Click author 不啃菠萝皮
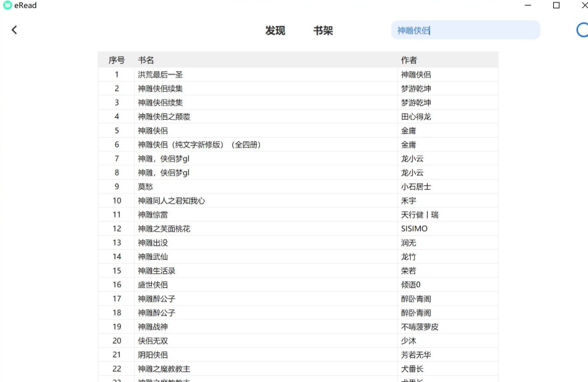Viewport: 588px width, 382px height. click(419, 327)
